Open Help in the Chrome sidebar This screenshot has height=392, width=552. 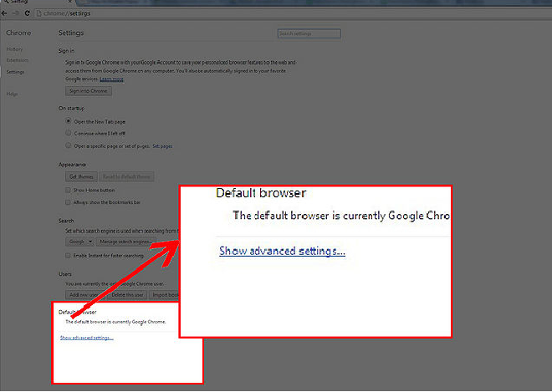[12, 94]
